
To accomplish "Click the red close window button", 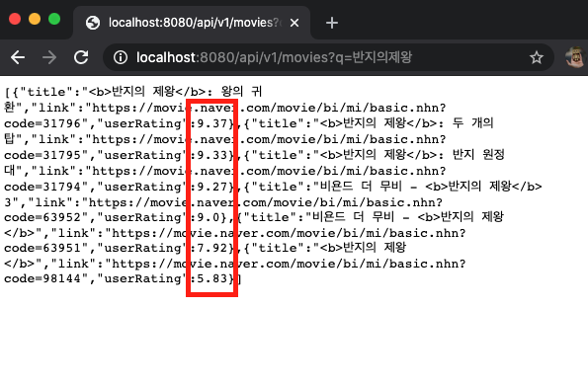I will click(15, 19).
